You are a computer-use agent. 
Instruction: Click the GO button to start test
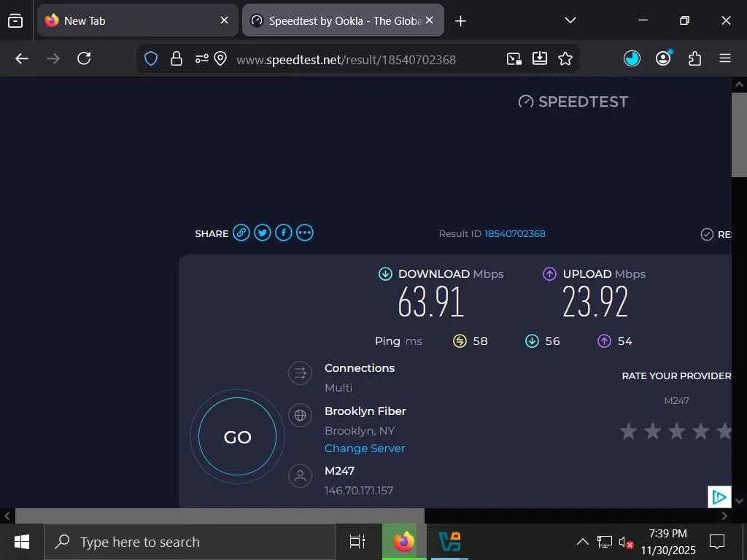[x=237, y=437]
